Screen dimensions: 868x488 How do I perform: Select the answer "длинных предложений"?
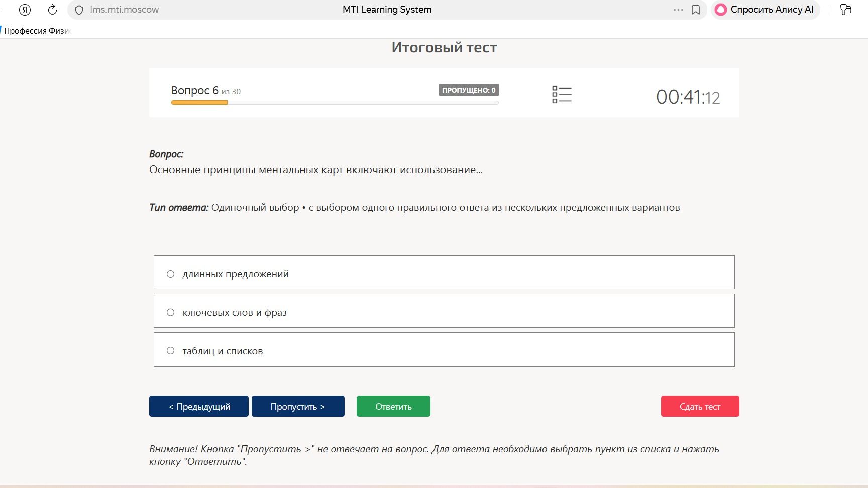(x=444, y=272)
